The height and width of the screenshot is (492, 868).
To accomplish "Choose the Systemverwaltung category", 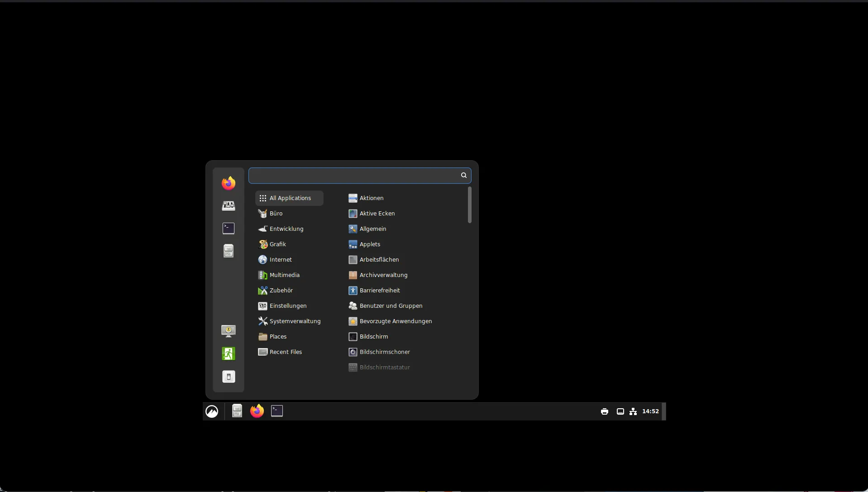I will pyautogui.click(x=295, y=321).
